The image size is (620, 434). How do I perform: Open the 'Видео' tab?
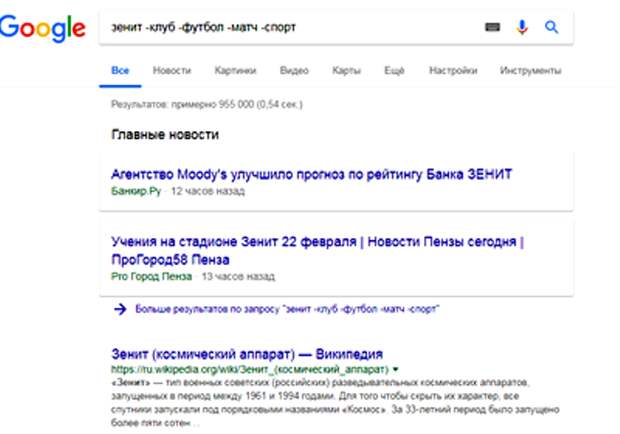(294, 71)
